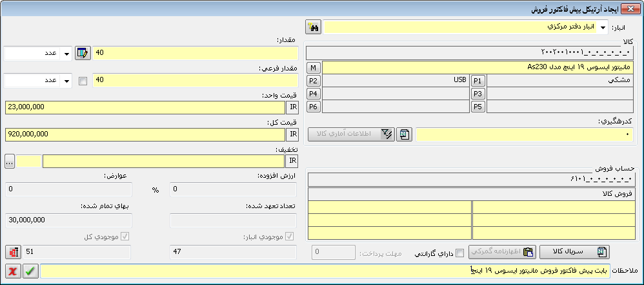
Task: Click the binoculars search icon beside warehouse field
Action: pyautogui.click(x=314, y=27)
